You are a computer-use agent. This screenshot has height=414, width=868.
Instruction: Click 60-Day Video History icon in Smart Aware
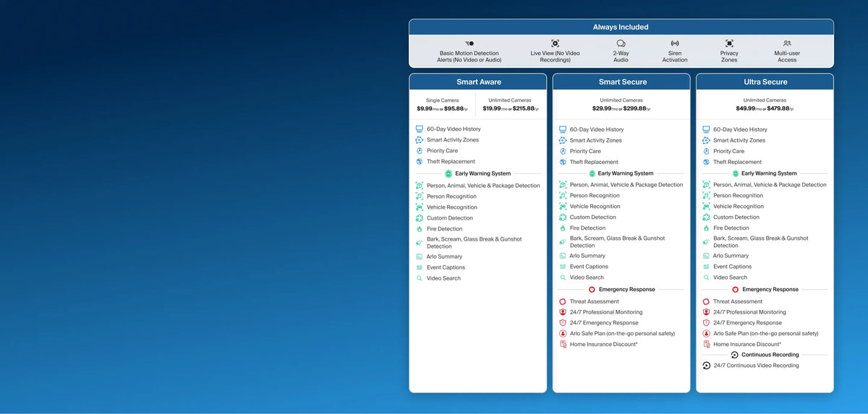(420, 129)
